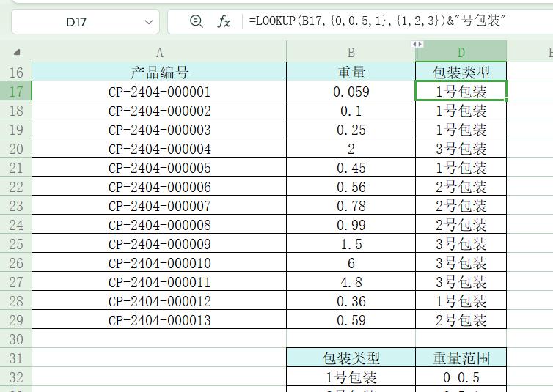The height and width of the screenshot is (392, 553).
Task: Select column D header
Action: pos(461,53)
